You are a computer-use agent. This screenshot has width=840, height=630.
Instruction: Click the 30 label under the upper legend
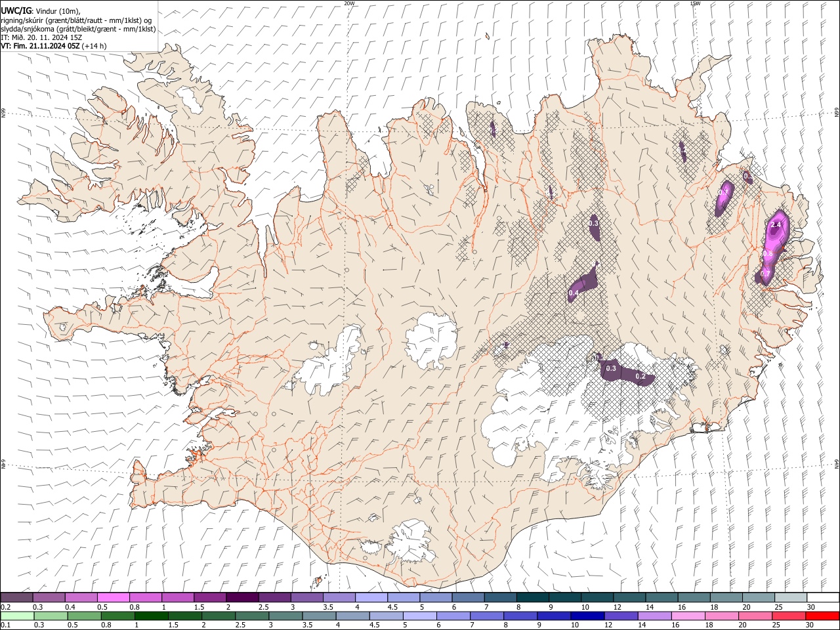click(811, 607)
